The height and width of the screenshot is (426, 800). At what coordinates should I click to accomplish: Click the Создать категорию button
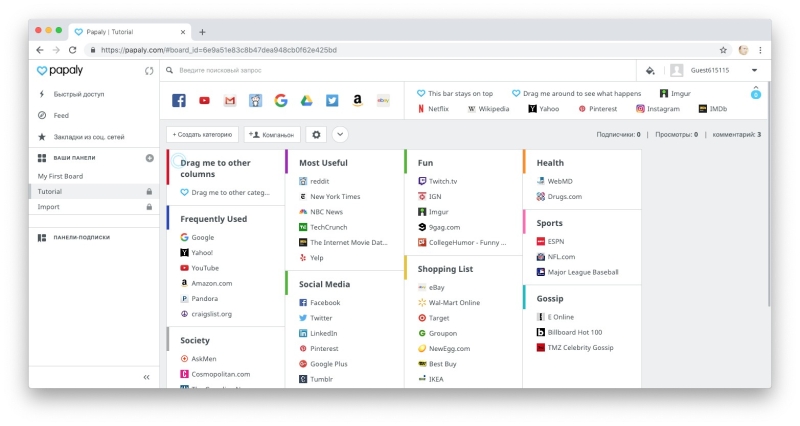[x=202, y=135]
